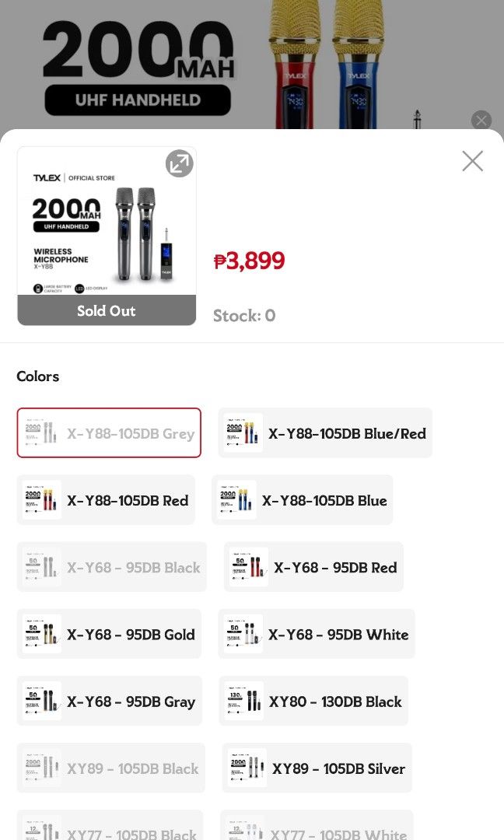Tap the Blue/Red microphone thumbnail icon
The height and width of the screenshot is (840, 504).
(x=243, y=433)
